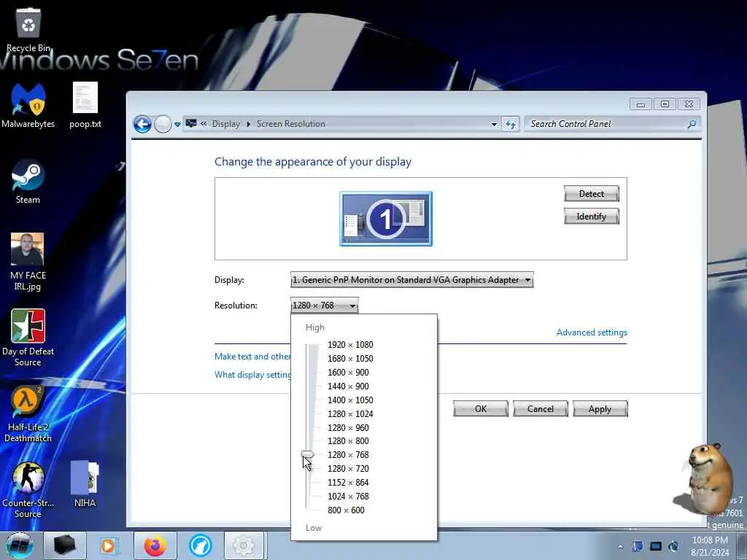Click the breadcrumb overflow chevrons
747x560 pixels.
pyautogui.click(x=204, y=124)
